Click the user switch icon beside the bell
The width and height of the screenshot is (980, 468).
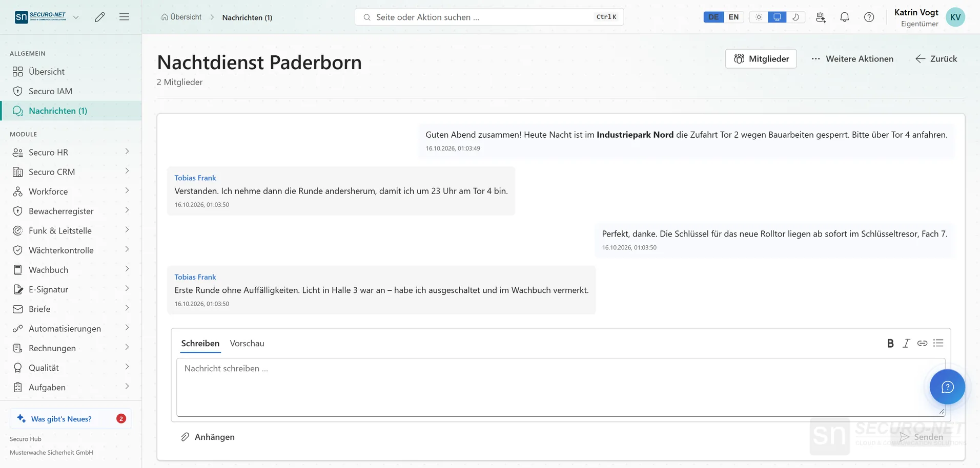click(821, 17)
